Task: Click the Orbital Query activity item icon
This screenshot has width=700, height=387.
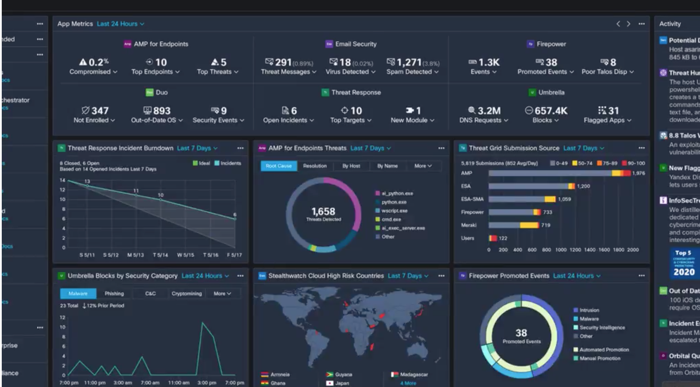Action: [663, 356]
